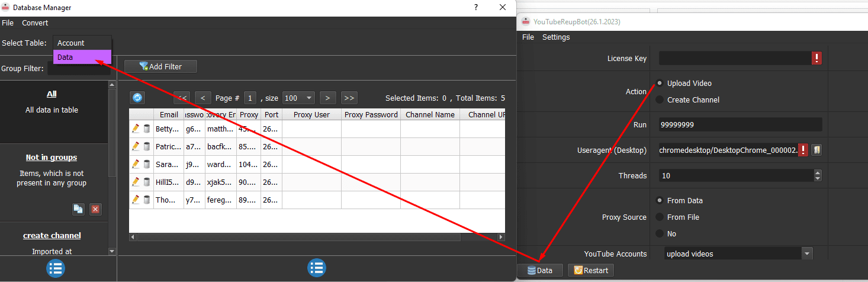Image resolution: width=868 pixels, height=282 pixels.
Task: Decrease Threads with the down arrow
Action: coord(818,178)
